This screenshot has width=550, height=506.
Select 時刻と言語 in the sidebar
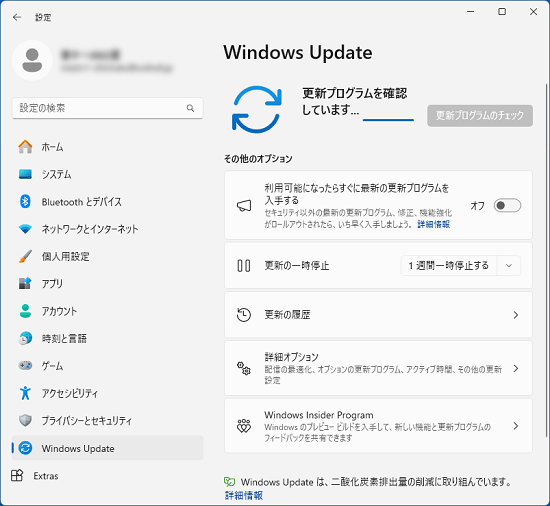click(x=107, y=338)
